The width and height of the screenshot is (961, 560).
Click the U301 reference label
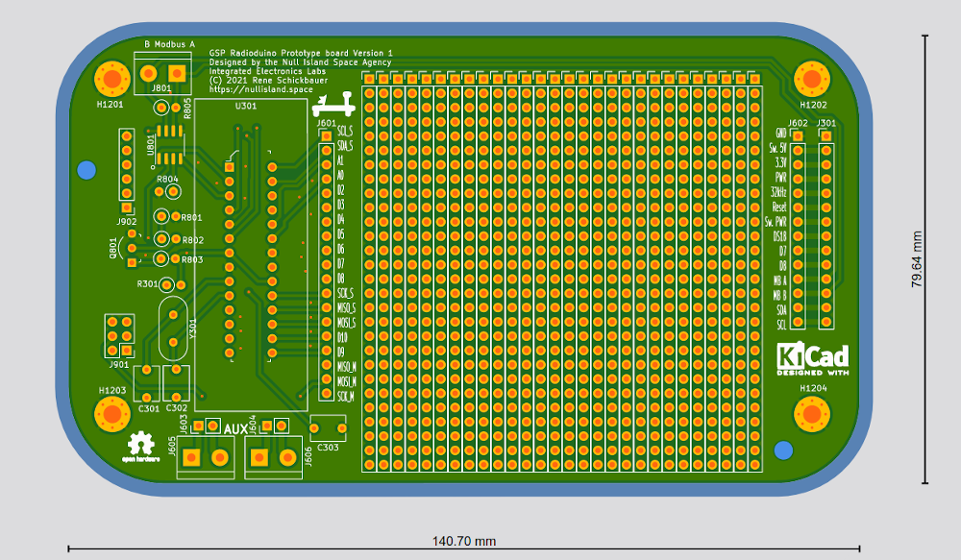coord(246,106)
